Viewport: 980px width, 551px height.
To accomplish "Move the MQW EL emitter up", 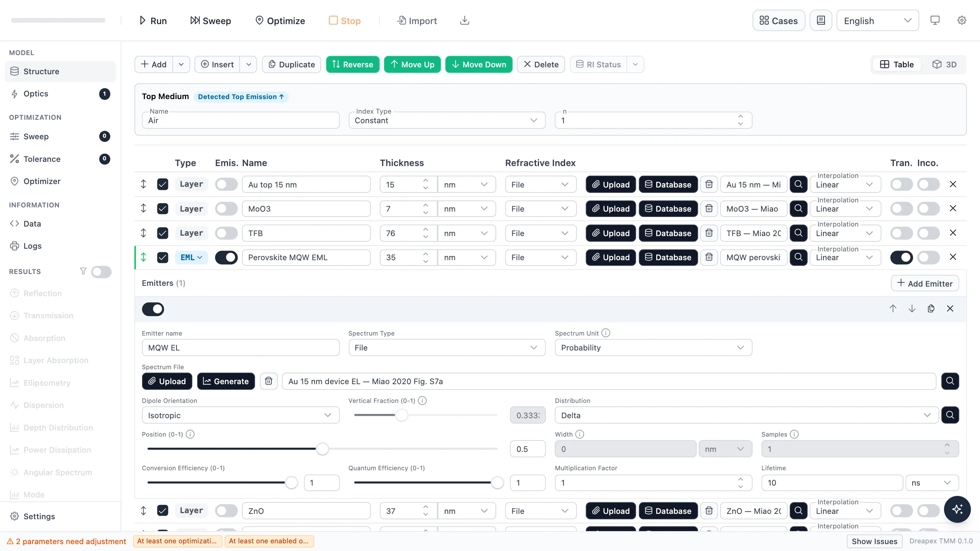I will click(x=893, y=309).
